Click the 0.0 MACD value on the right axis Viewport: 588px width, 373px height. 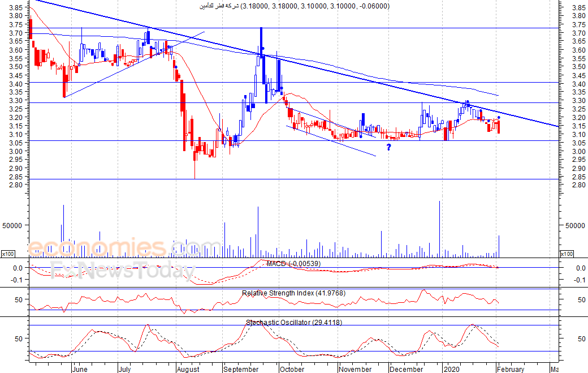581,268
